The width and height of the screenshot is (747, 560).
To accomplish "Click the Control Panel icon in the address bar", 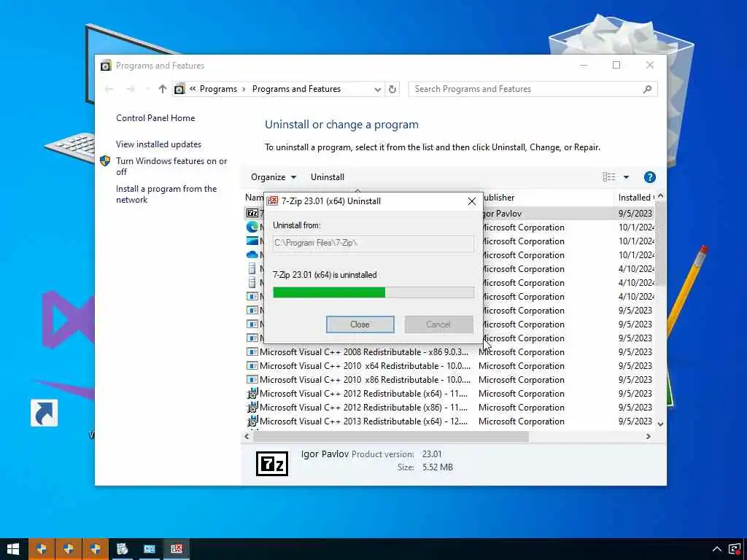I will click(179, 89).
